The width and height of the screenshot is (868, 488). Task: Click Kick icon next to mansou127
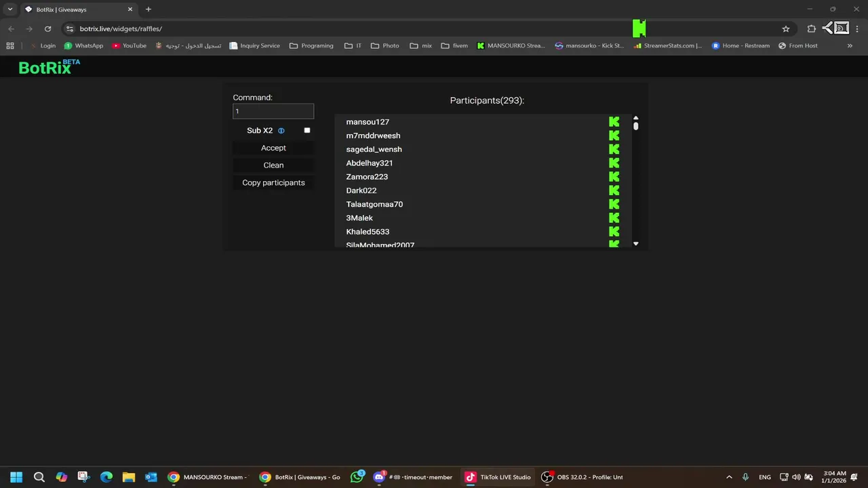tap(614, 122)
